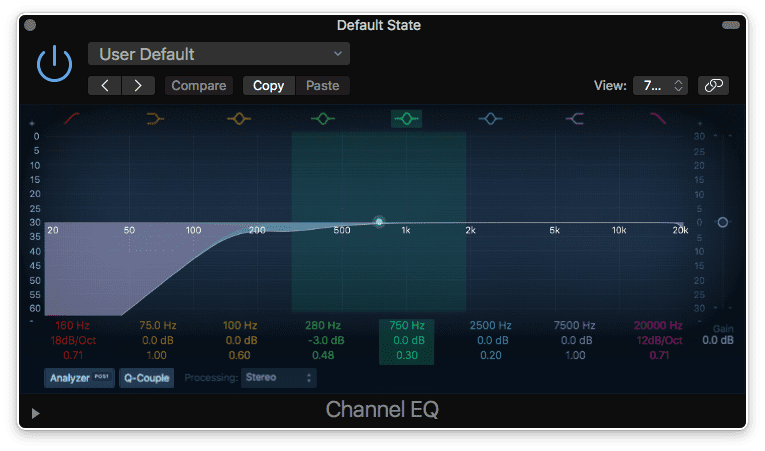Image resolution: width=765 pixels, height=451 pixels.
Task: Select the 750 Hz frequency value
Action: [x=407, y=325]
